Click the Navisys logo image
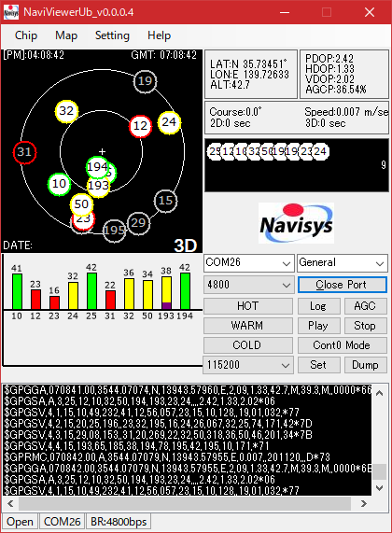Viewport: 392px width, 533px height. [296, 223]
